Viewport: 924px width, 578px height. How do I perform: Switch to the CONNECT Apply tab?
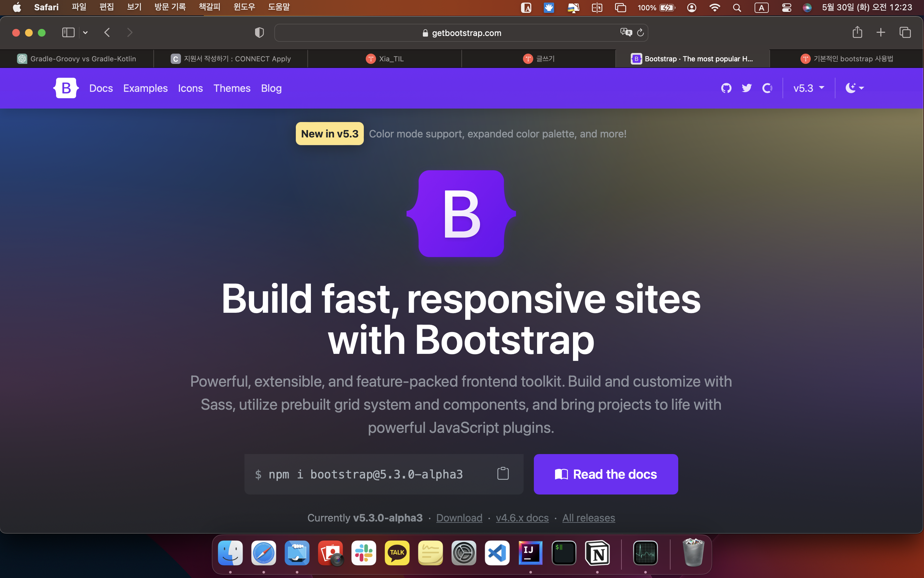(231, 58)
